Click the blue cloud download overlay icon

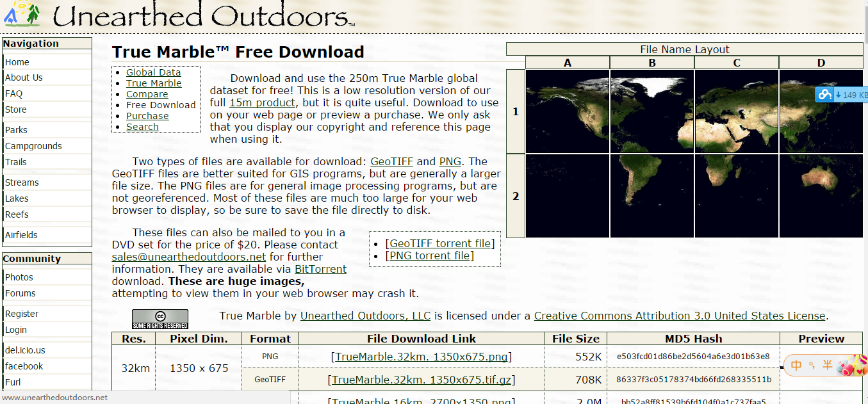tap(824, 95)
